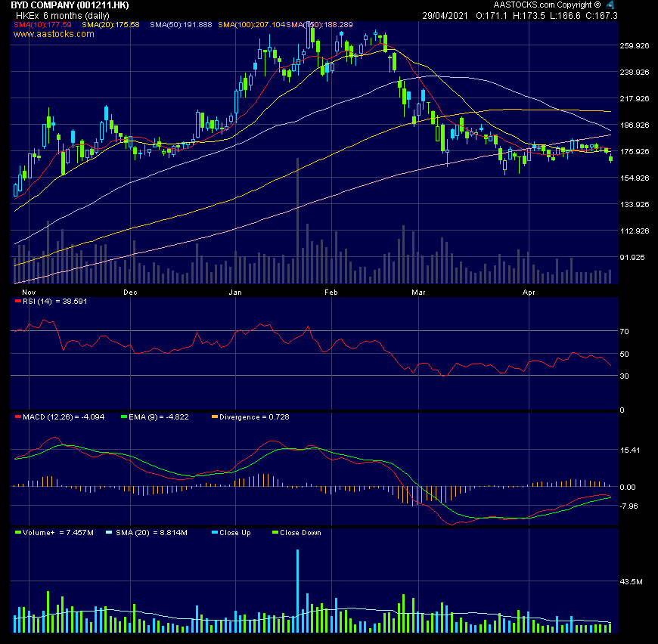The image size is (658, 644).
Task: Select the SMA(100):207.104 indicator label
Action: coord(251,25)
